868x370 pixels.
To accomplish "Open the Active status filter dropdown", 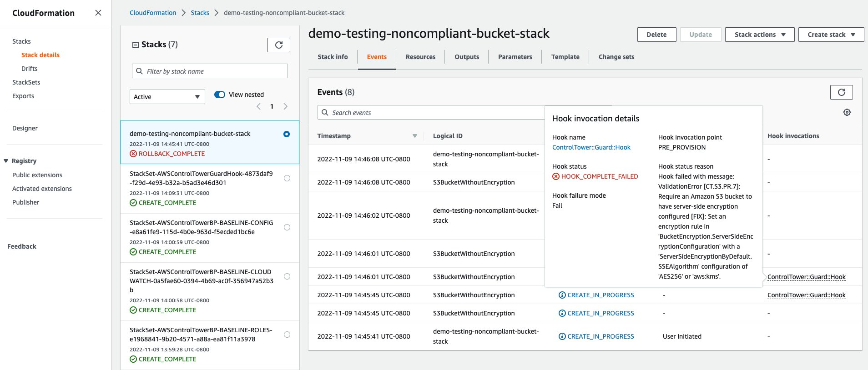I will click(x=167, y=97).
